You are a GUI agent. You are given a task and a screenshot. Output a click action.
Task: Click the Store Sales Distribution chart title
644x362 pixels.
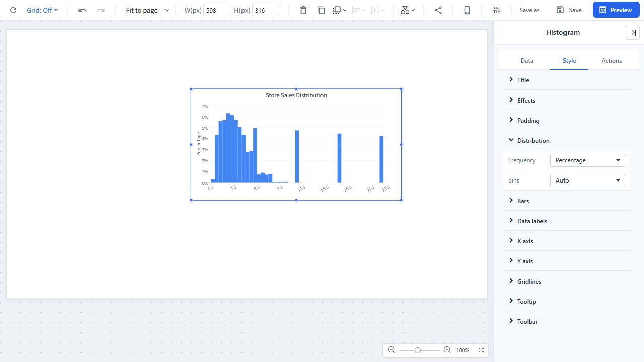296,95
